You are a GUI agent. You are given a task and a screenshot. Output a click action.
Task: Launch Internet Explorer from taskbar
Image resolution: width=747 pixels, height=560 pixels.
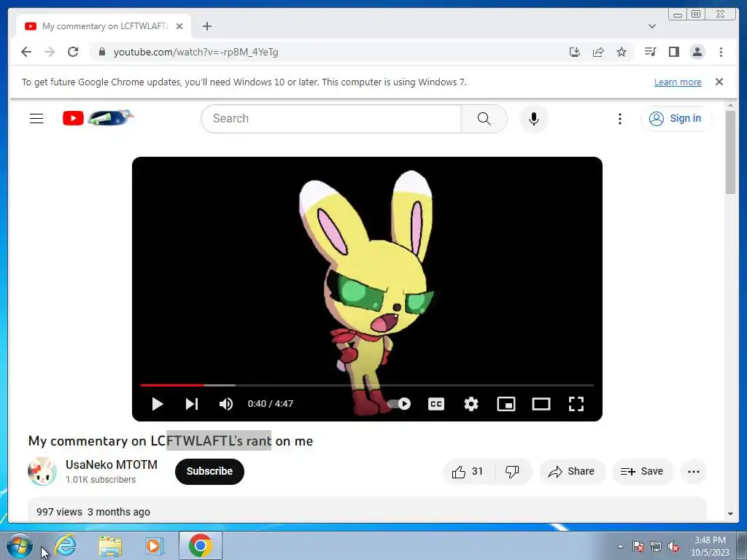click(65, 545)
